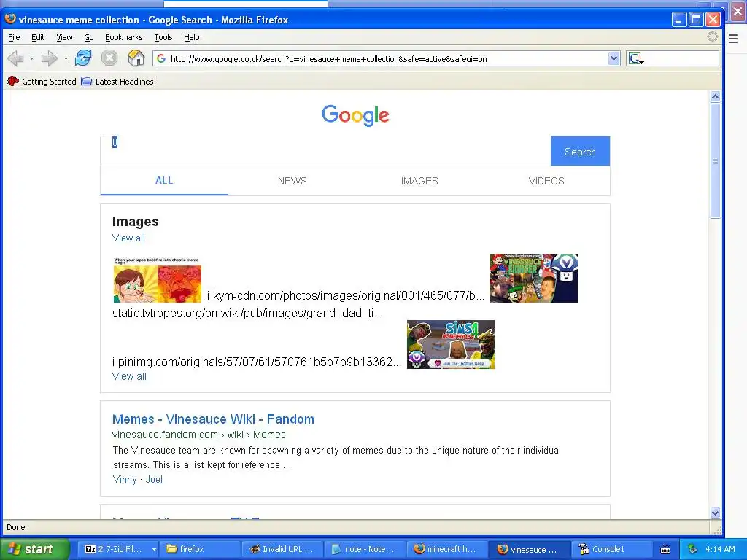Go forward with the Forward arrow
This screenshot has width=747, height=560.
[x=49, y=58]
